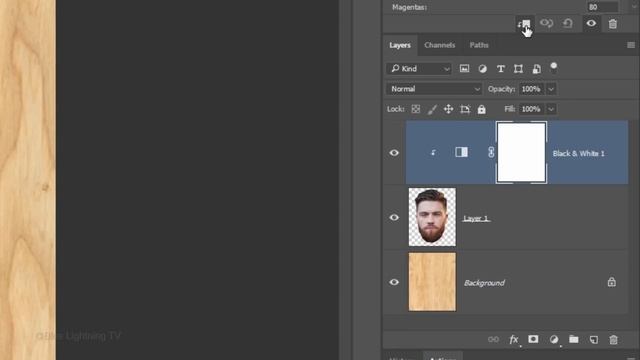Link layers icon in Layers footer
Viewport: 640px width, 360px height.
(x=493, y=340)
